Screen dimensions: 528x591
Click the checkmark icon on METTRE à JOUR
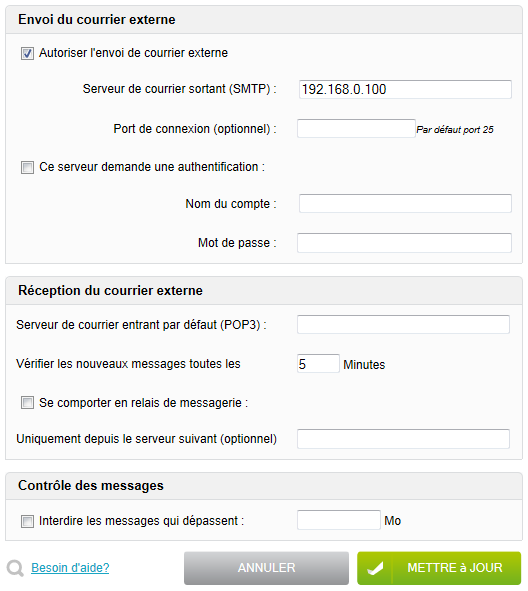point(375,568)
